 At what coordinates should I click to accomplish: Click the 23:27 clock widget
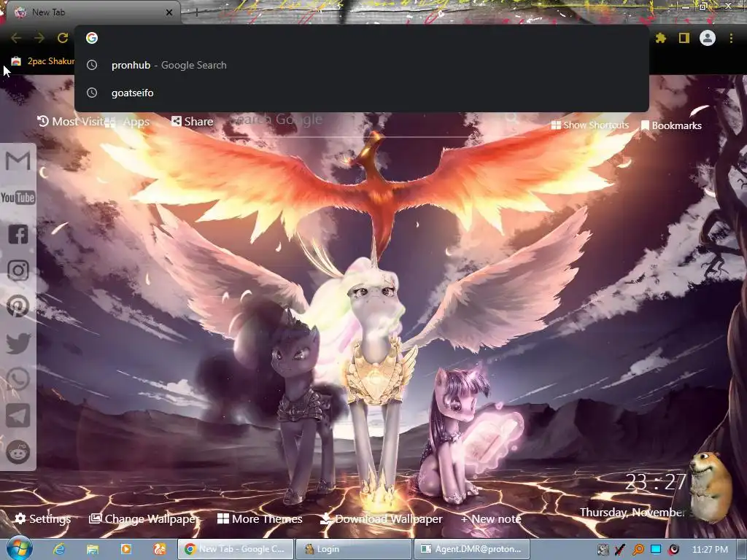pyautogui.click(x=656, y=482)
